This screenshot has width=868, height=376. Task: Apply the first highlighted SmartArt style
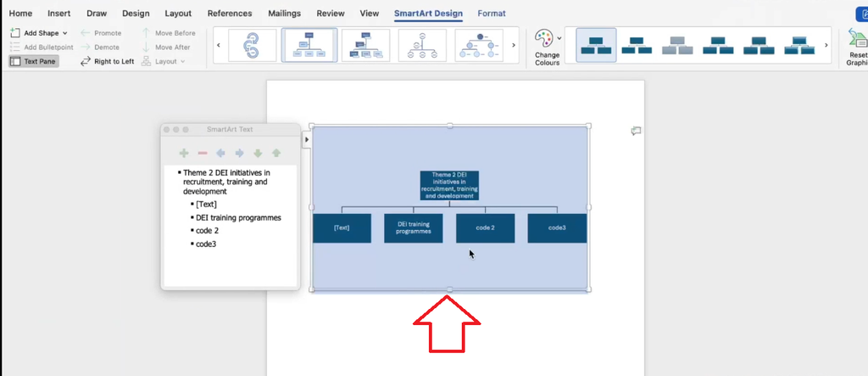point(596,45)
